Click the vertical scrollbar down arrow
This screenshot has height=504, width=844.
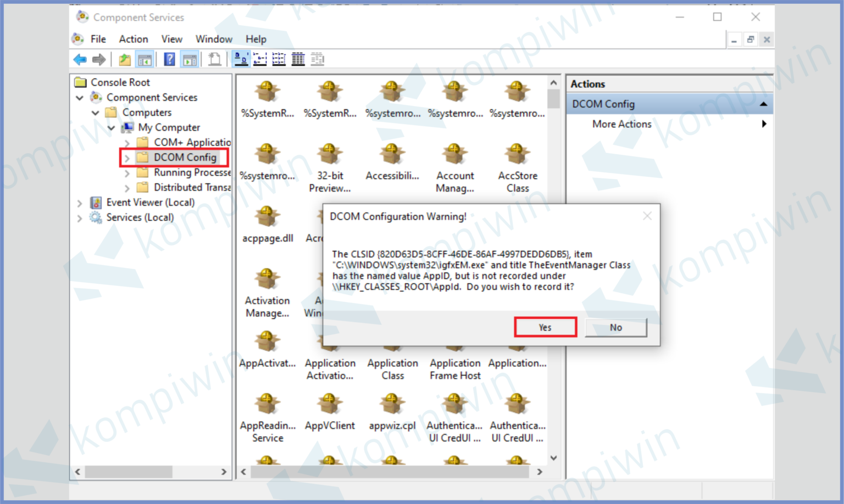click(x=553, y=457)
